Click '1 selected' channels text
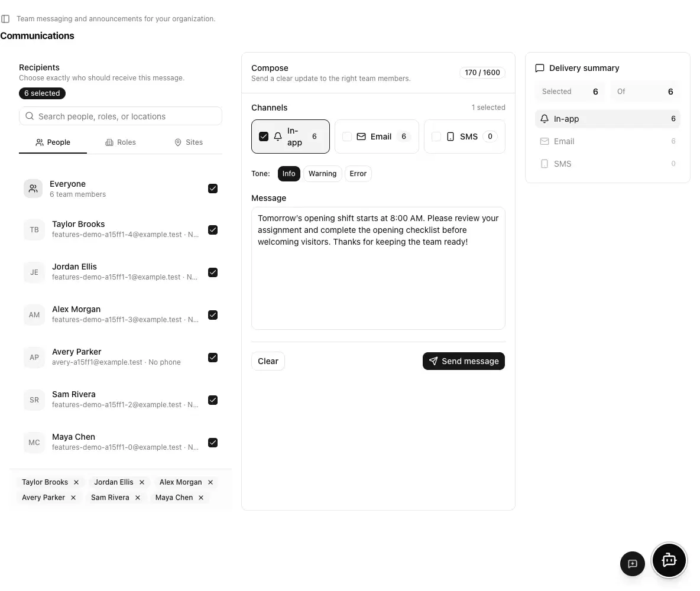 pyautogui.click(x=488, y=108)
